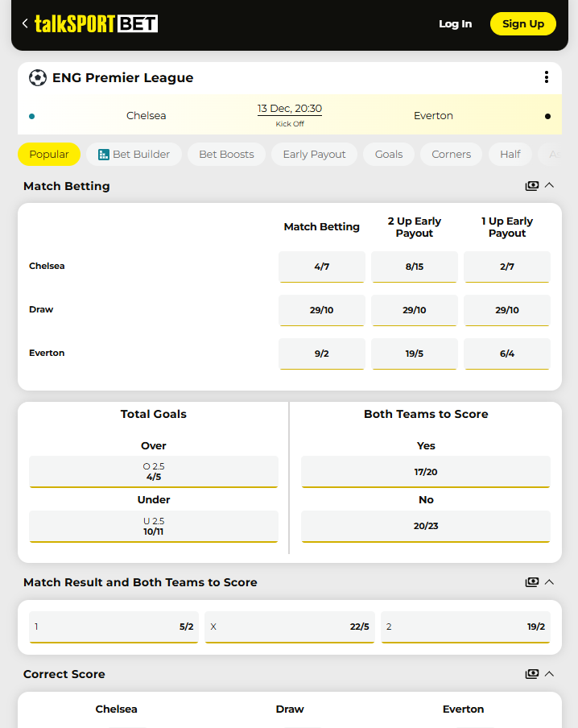
Task: Select the 4/7 Match Betting odds for Chelsea
Action: click(321, 266)
